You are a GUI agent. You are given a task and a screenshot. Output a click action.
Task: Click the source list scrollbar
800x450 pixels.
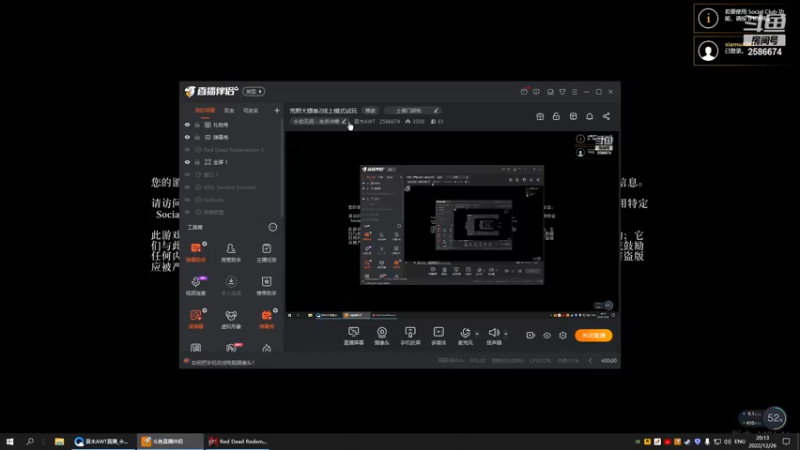click(282, 168)
